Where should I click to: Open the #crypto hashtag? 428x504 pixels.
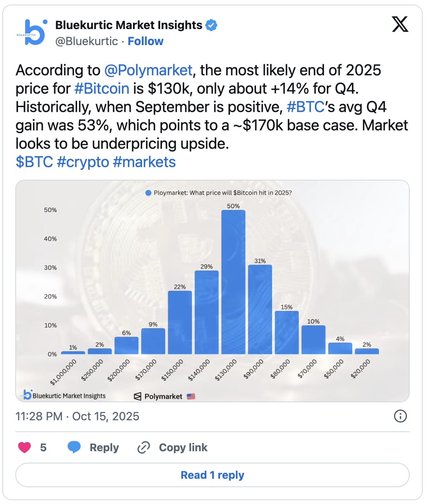(83, 162)
